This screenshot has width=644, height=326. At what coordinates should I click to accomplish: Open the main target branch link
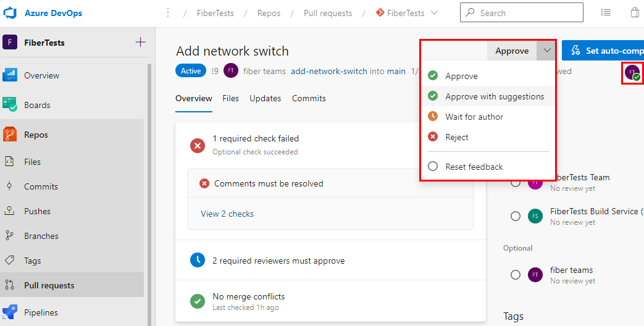396,71
